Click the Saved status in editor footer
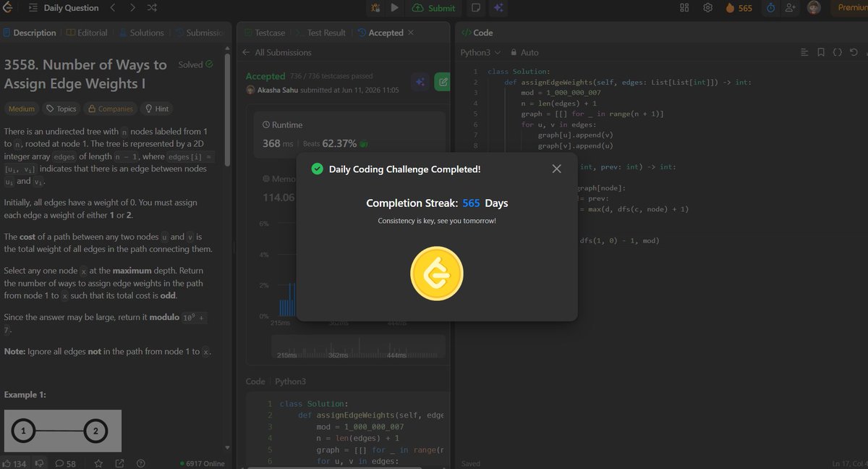Image resolution: width=868 pixels, height=469 pixels. pos(470,464)
